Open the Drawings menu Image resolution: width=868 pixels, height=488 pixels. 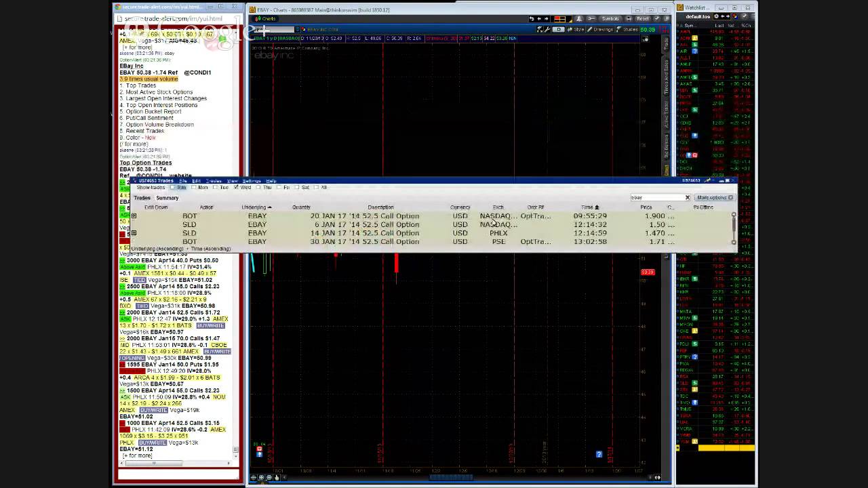coord(600,30)
